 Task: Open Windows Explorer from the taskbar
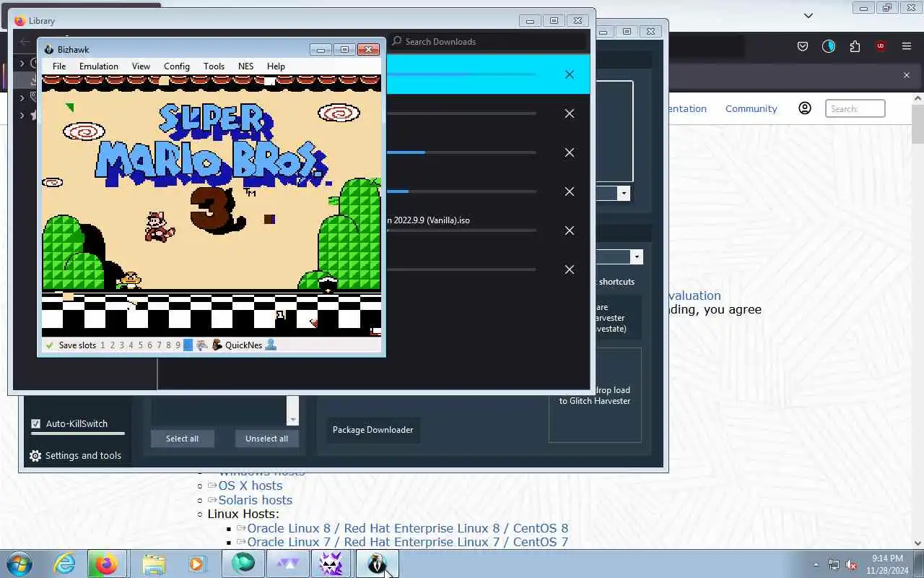(x=153, y=564)
